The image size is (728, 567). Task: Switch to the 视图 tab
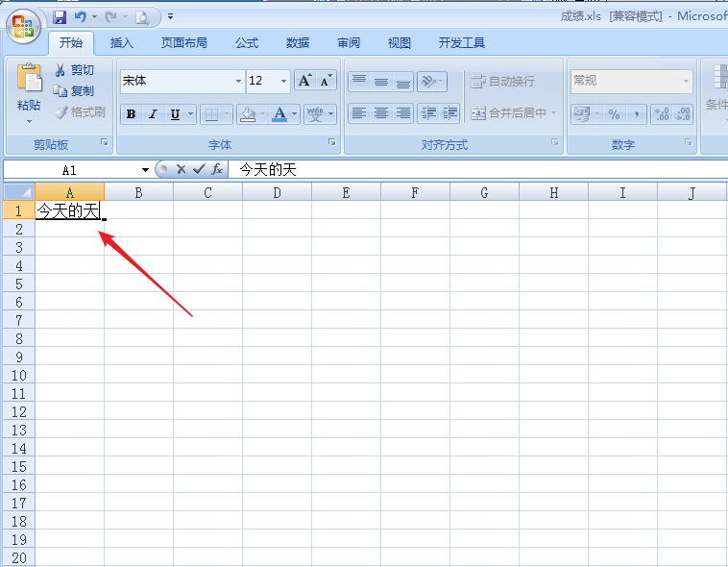(x=400, y=43)
